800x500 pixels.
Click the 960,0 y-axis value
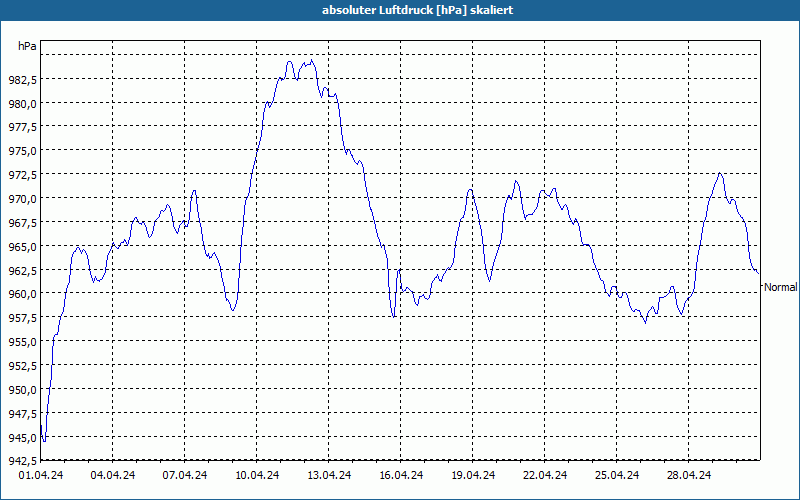tap(22, 294)
